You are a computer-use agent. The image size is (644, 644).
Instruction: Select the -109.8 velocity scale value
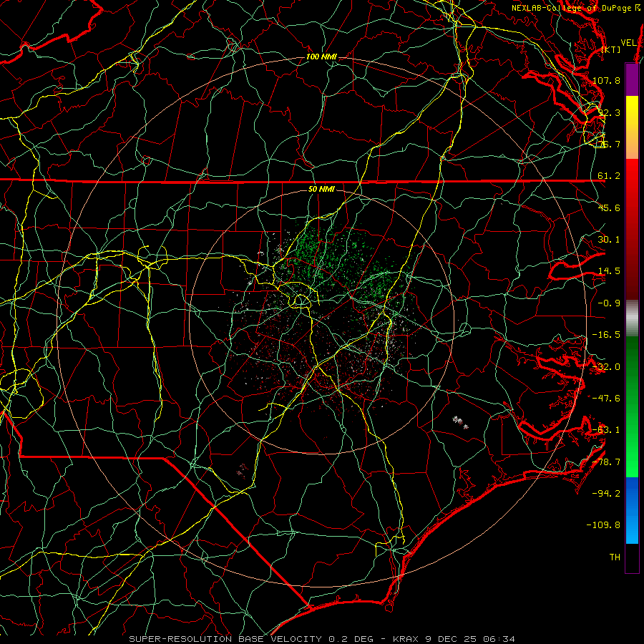click(x=604, y=525)
